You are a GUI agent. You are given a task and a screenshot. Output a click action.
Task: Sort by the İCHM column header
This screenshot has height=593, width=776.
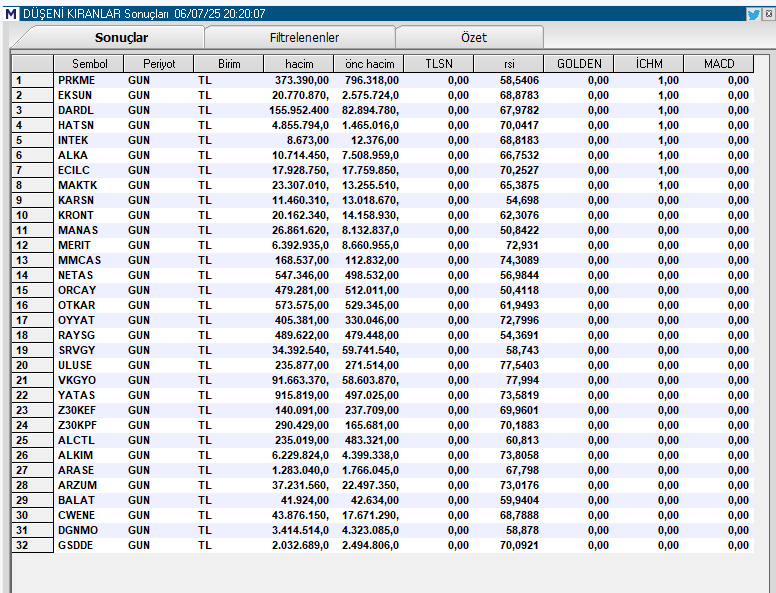coord(649,64)
